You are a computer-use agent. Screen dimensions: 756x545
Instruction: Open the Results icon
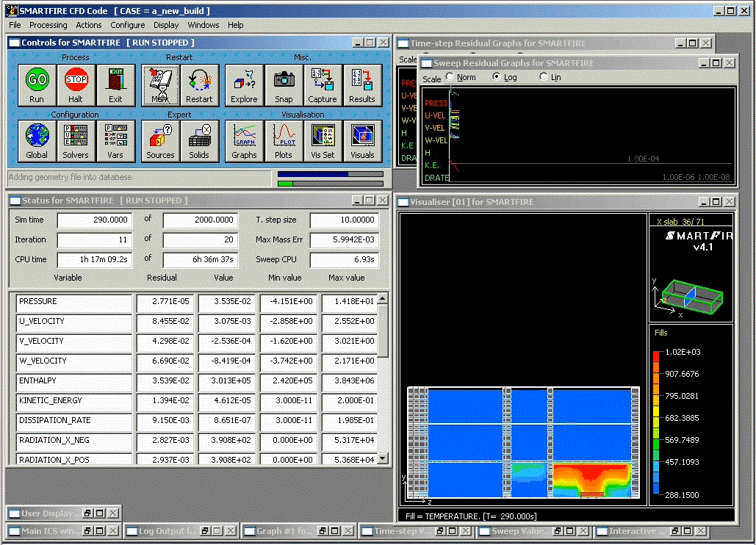coord(362,84)
